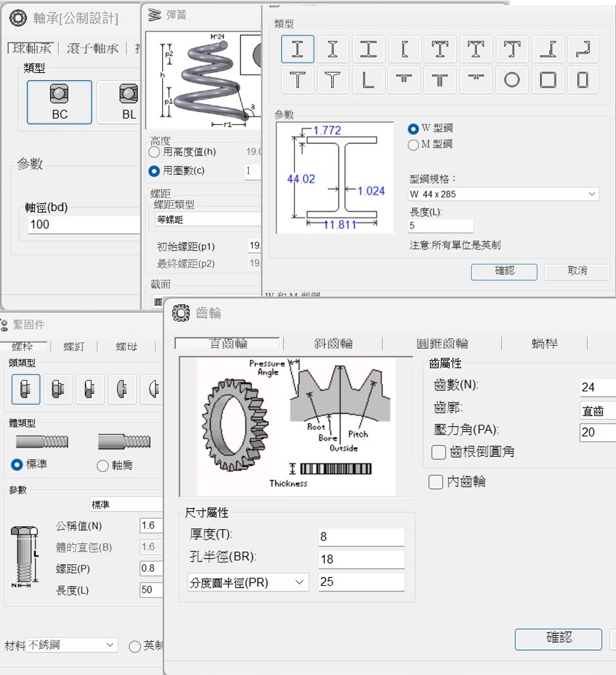Click 確認 in the gear dialog

click(558, 638)
